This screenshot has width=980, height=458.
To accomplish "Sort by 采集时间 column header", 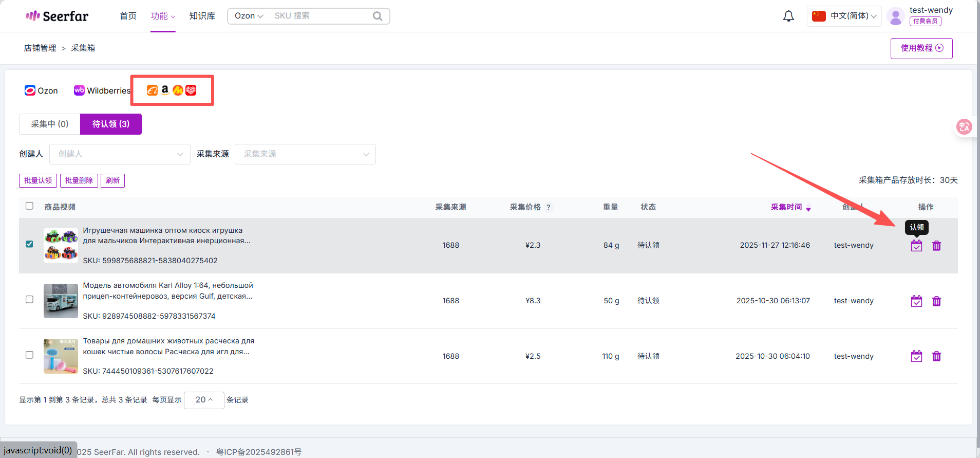I will (x=786, y=207).
